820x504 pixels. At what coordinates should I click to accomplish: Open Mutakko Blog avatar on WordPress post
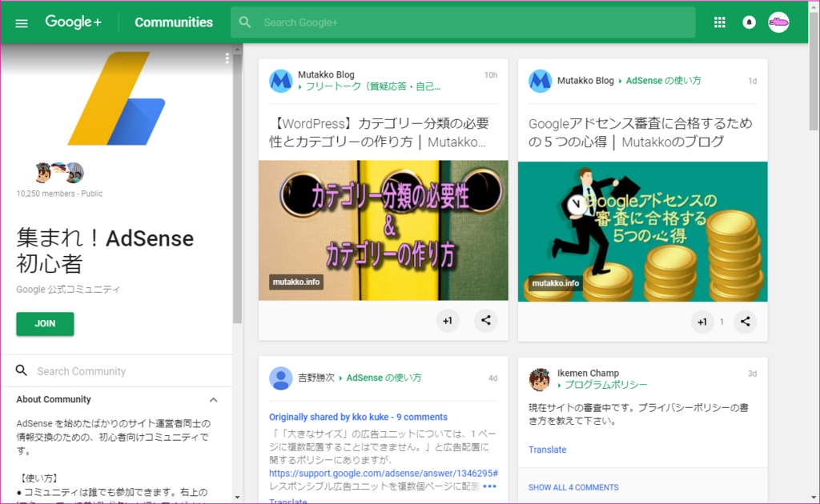281,81
